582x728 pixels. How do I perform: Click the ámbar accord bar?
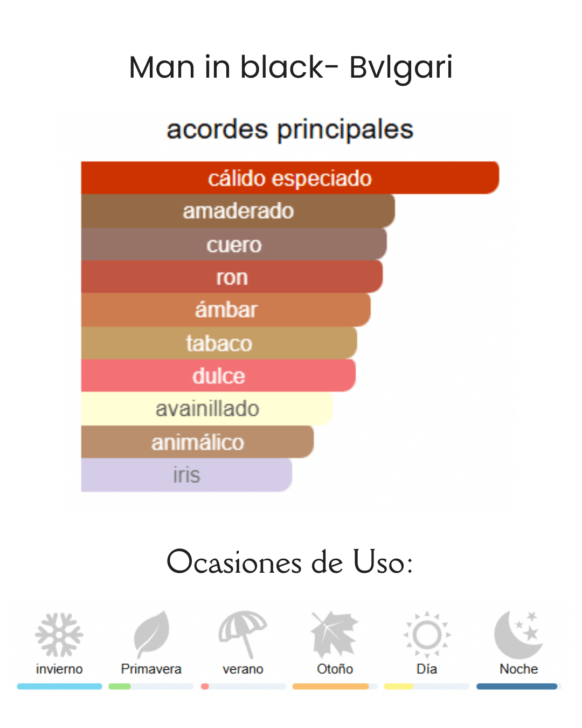tap(226, 310)
